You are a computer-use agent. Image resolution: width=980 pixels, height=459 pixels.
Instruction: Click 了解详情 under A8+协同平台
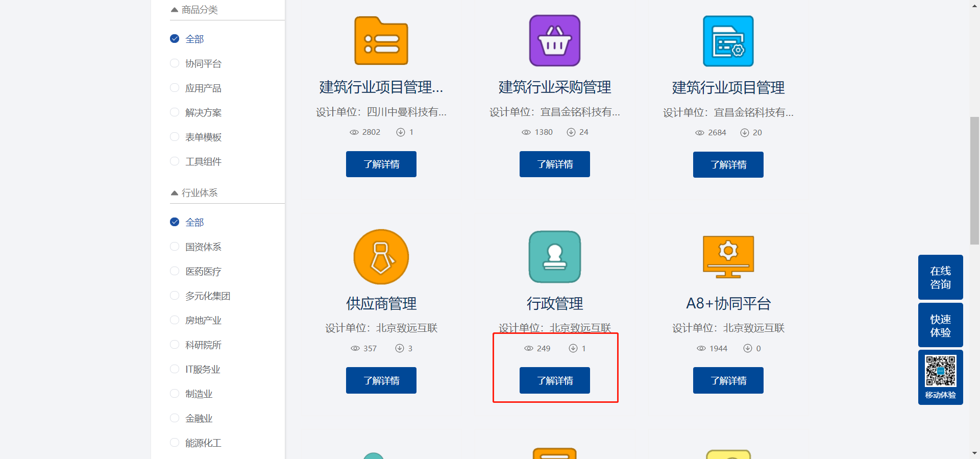[728, 380]
